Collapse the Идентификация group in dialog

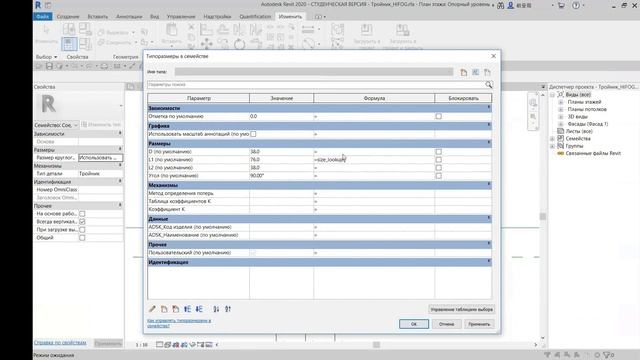click(x=489, y=261)
